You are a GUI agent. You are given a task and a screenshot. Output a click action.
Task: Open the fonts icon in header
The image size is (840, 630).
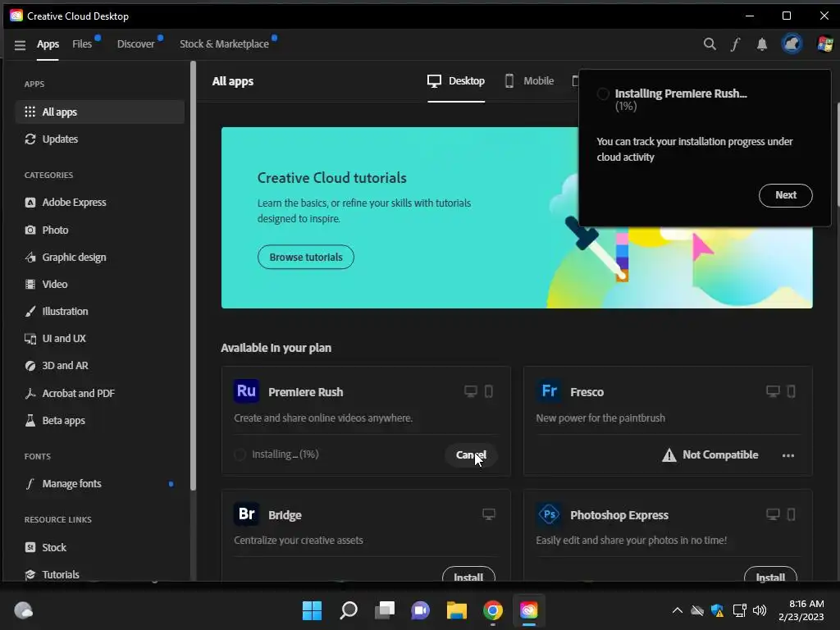735,44
